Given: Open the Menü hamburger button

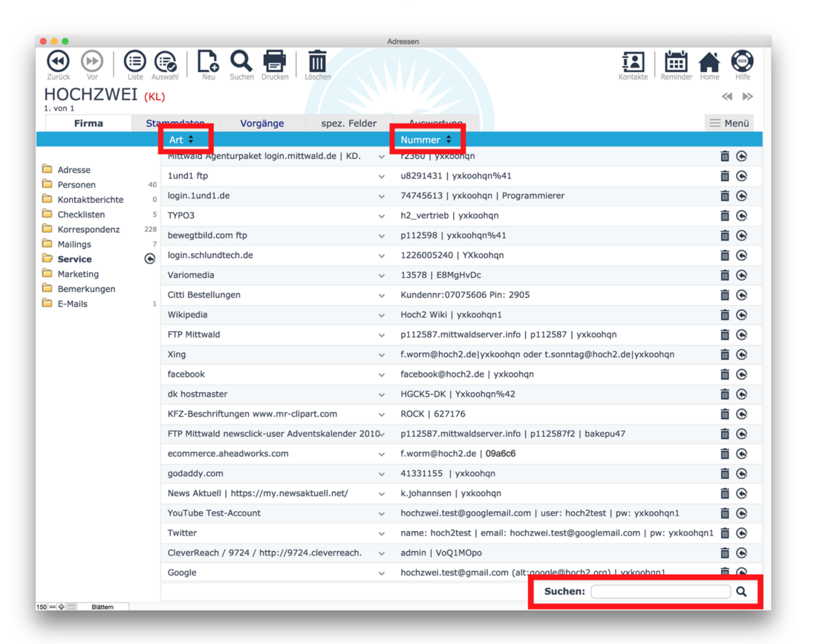Looking at the screenshot, I should click(729, 123).
